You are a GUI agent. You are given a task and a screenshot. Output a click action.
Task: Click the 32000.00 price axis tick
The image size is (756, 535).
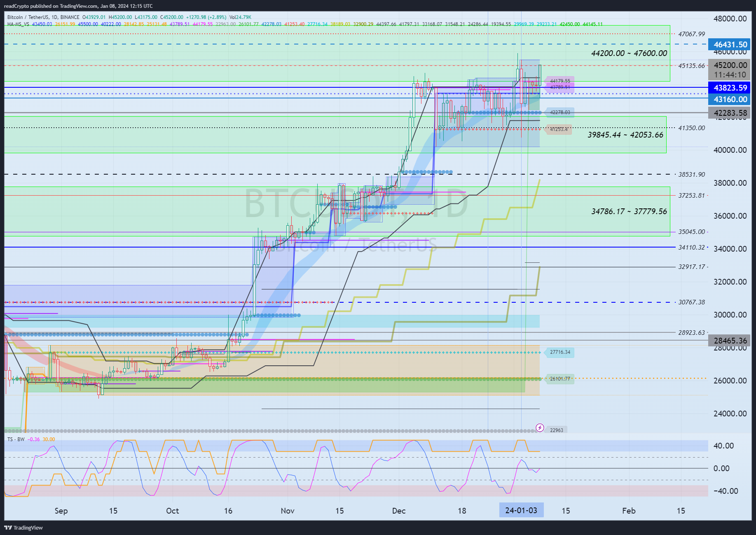point(730,282)
